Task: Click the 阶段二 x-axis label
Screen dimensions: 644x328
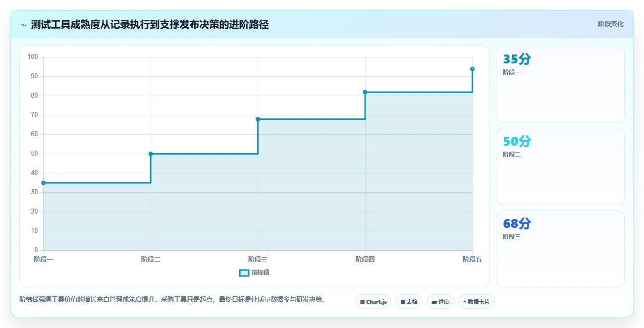Action: (x=151, y=259)
